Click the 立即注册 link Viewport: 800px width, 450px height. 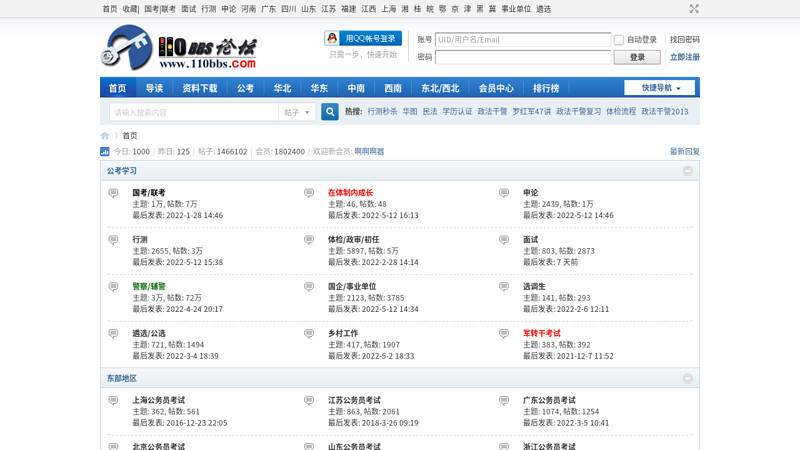[685, 57]
